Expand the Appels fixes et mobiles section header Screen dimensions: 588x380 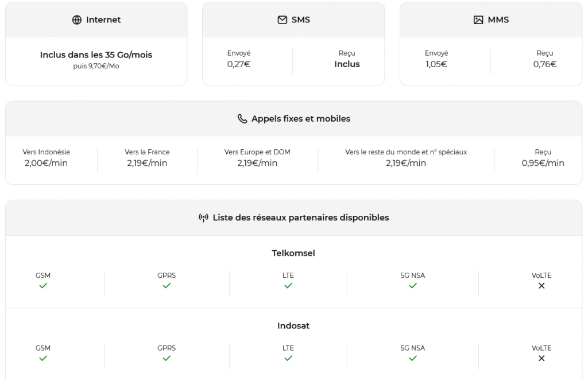coord(294,118)
